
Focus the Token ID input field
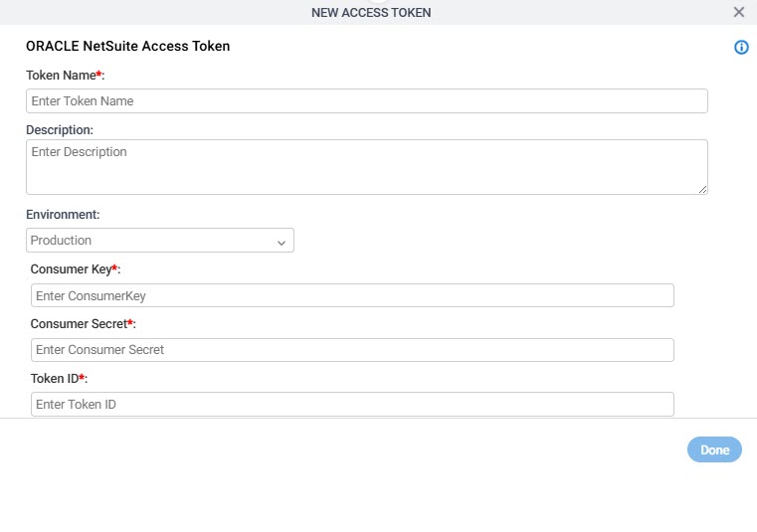point(352,404)
